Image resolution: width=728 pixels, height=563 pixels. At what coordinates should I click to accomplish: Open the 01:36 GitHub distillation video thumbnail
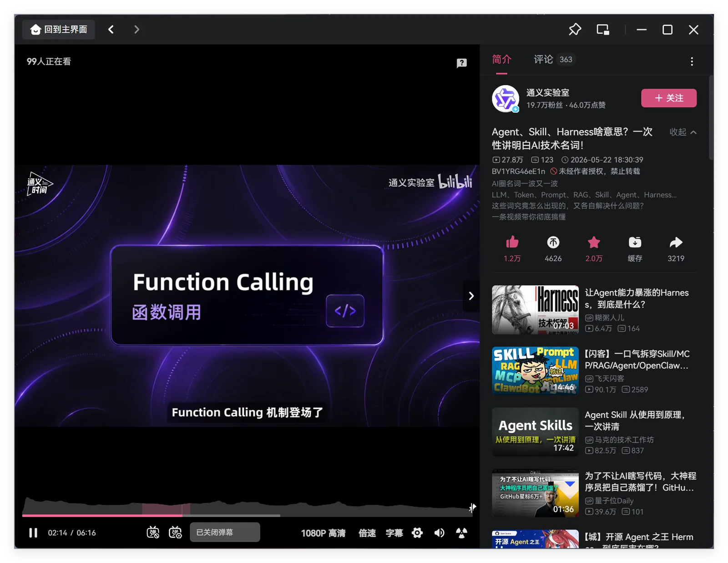pyautogui.click(x=535, y=493)
